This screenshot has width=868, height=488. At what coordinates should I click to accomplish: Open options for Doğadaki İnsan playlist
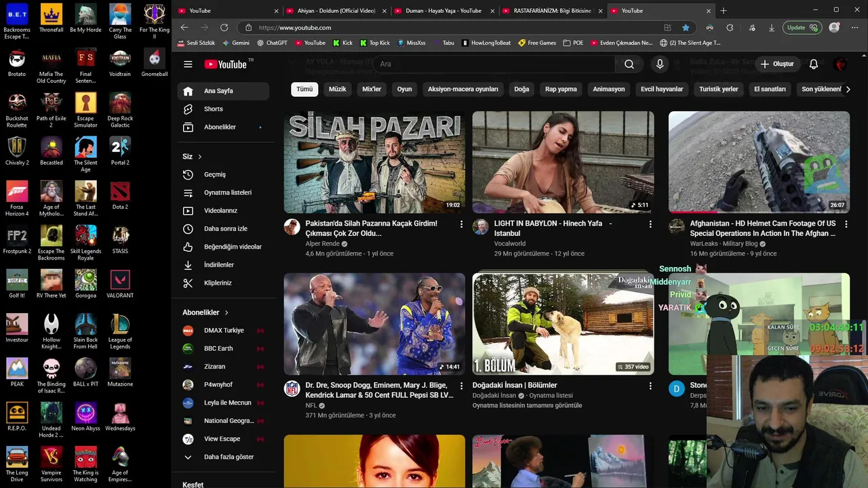pyautogui.click(x=650, y=386)
